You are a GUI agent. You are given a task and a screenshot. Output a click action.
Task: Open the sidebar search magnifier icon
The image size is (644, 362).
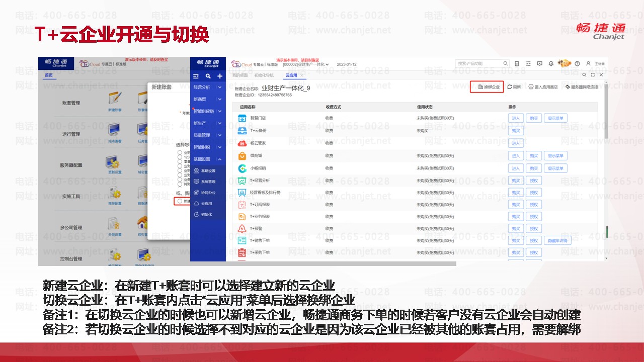point(208,76)
